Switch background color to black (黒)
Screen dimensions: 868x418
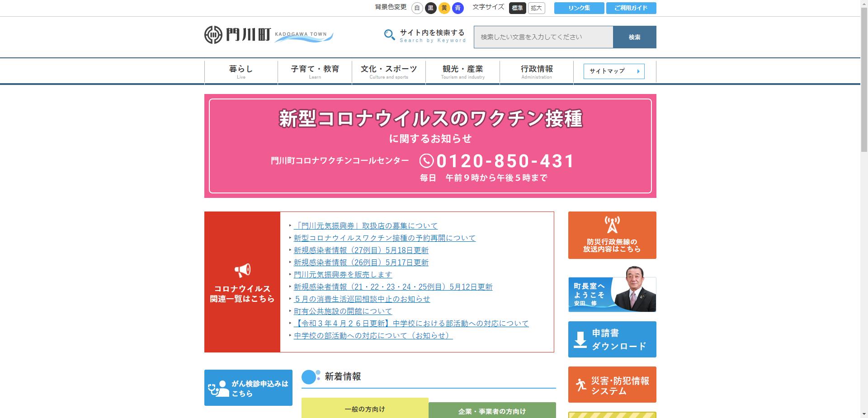click(x=431, y=8)
